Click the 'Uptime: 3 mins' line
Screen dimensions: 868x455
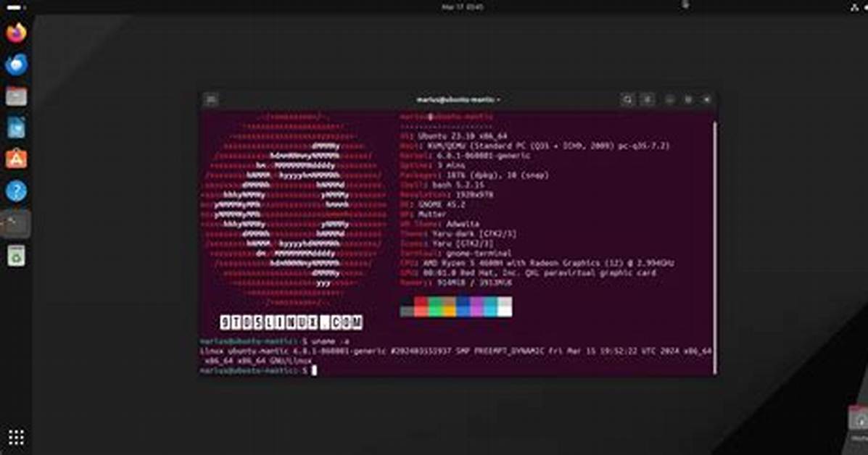coord(432,165)
